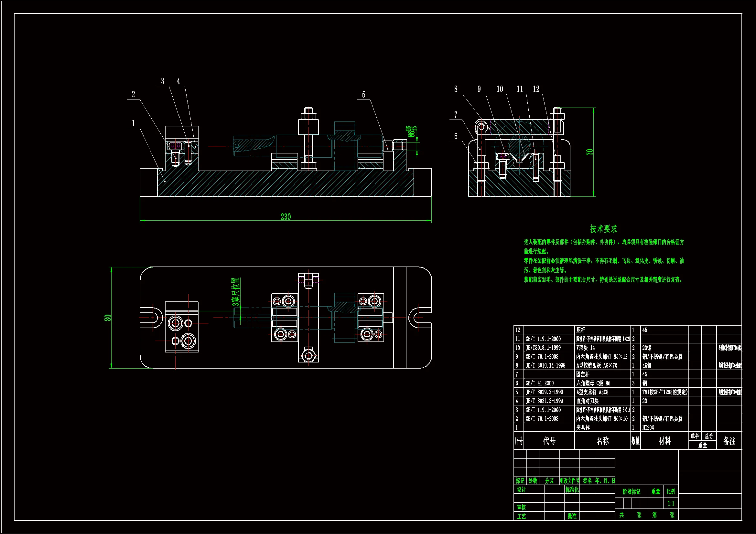
Task: Select the 80 width dimension text
Action: [108, 318]
